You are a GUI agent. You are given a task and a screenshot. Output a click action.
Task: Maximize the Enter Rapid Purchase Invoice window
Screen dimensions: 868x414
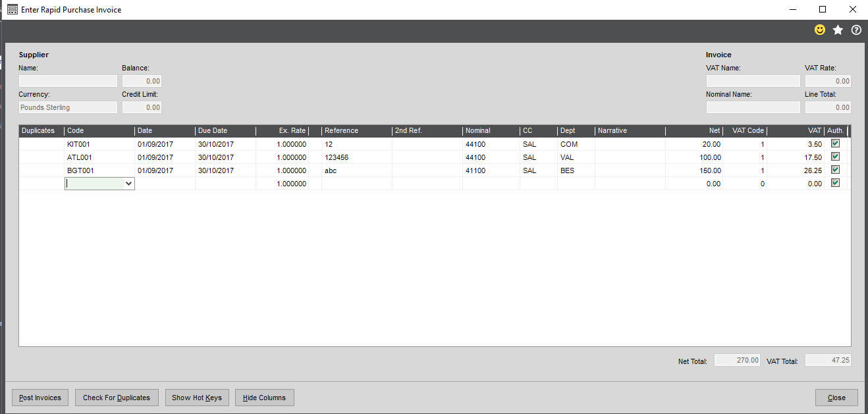(x=823, y=9)
